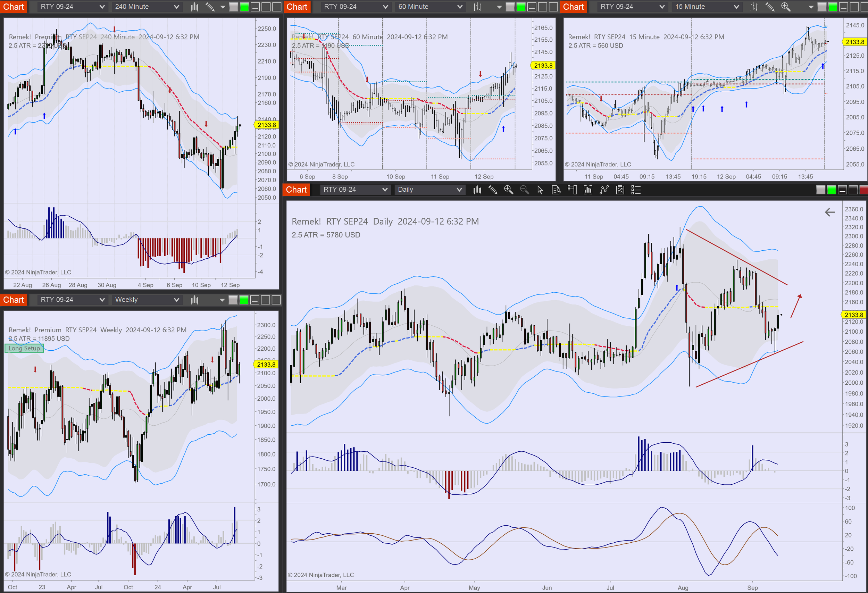Toggle green link button in Weekly chart
Viewport: 868px width, 593px height.
[243, 300]
